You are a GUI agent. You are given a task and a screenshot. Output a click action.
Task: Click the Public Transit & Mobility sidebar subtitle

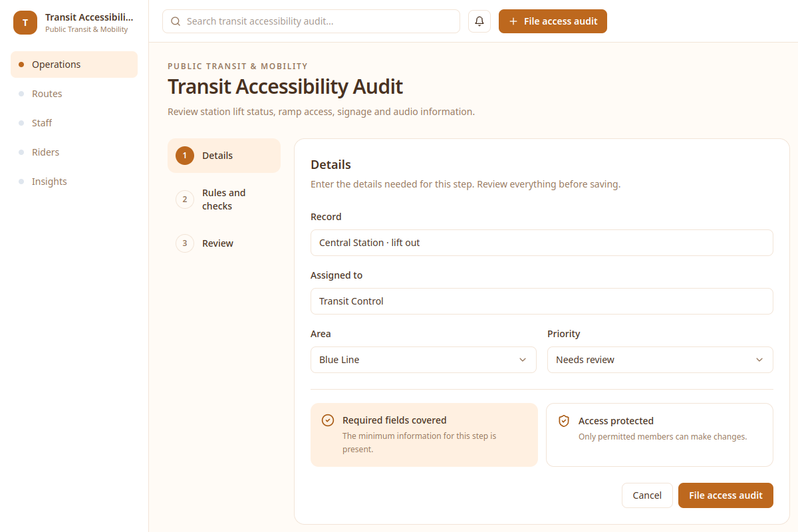(x=86, y=30)
